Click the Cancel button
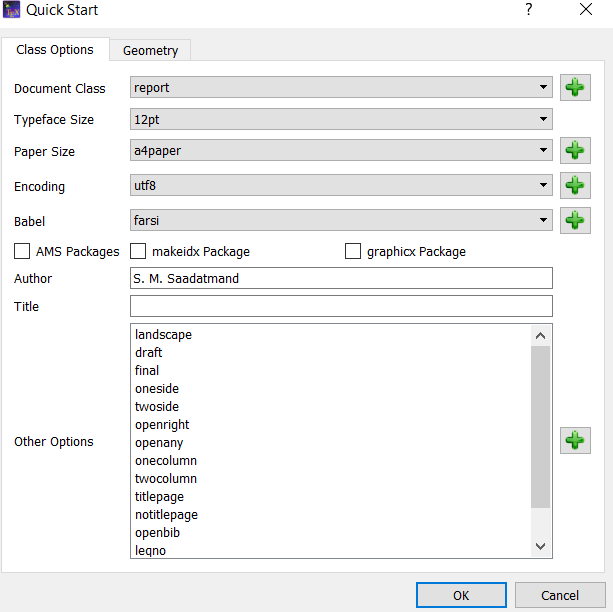The image size is (613, 612). [560, 595]
